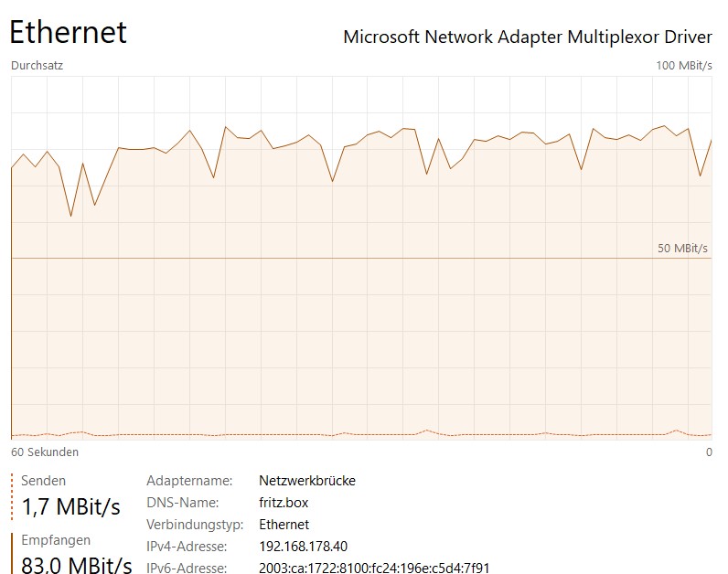
Task: Click the 60 Sekunden axis label
Action: [45, 452]
